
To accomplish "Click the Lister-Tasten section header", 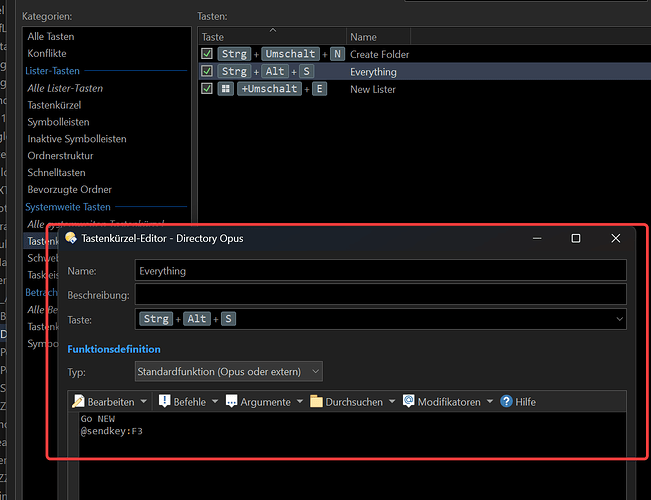I will (x=52, y=71).
